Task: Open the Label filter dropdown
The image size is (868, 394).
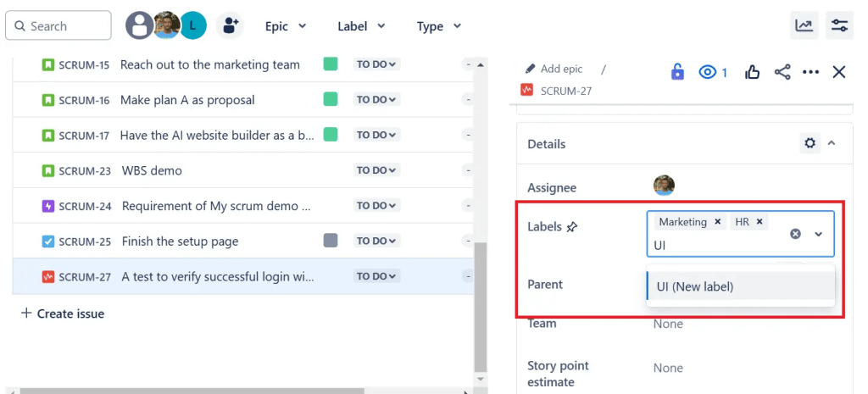Action: (x=361, y=26)
